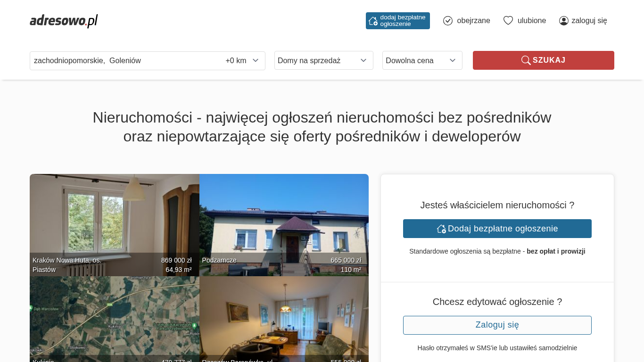Open the Podzamcze house listing

pos(284,225)
